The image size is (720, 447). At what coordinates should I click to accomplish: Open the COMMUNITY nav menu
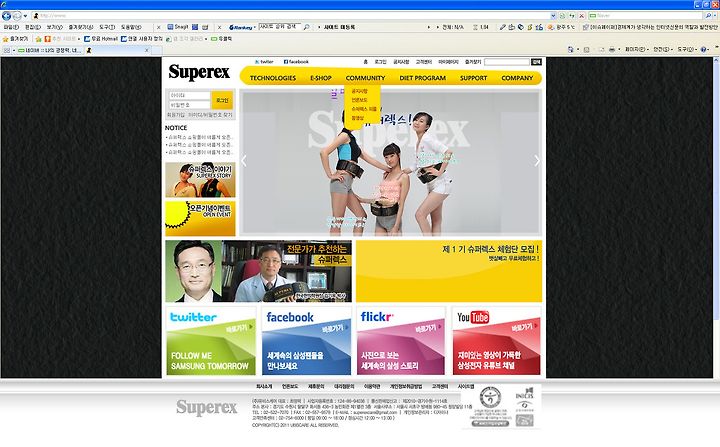(x=366, y=78)
